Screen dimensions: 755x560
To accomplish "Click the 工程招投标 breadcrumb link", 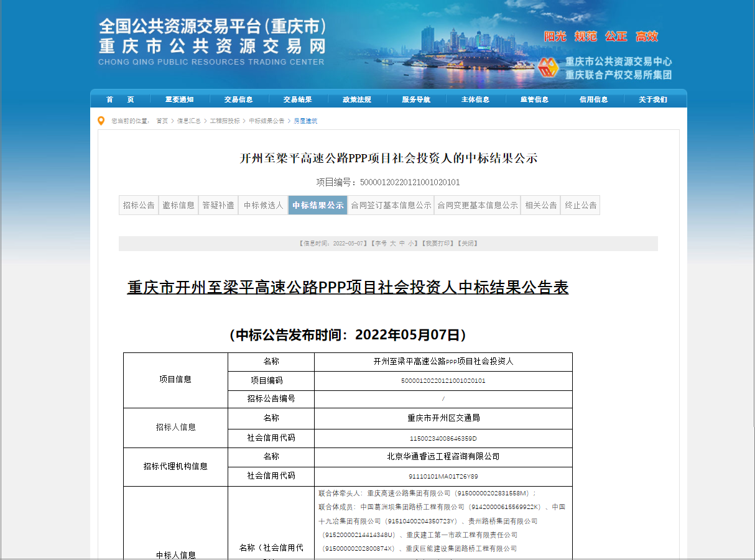I will 225,121.
